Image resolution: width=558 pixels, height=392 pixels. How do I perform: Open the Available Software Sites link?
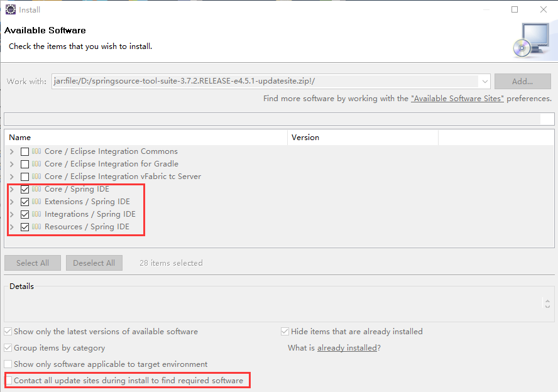coord(457,99)
